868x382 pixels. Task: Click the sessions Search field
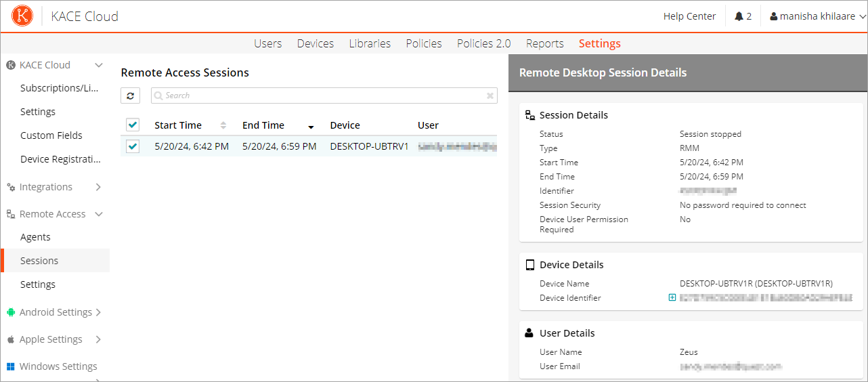324,95
